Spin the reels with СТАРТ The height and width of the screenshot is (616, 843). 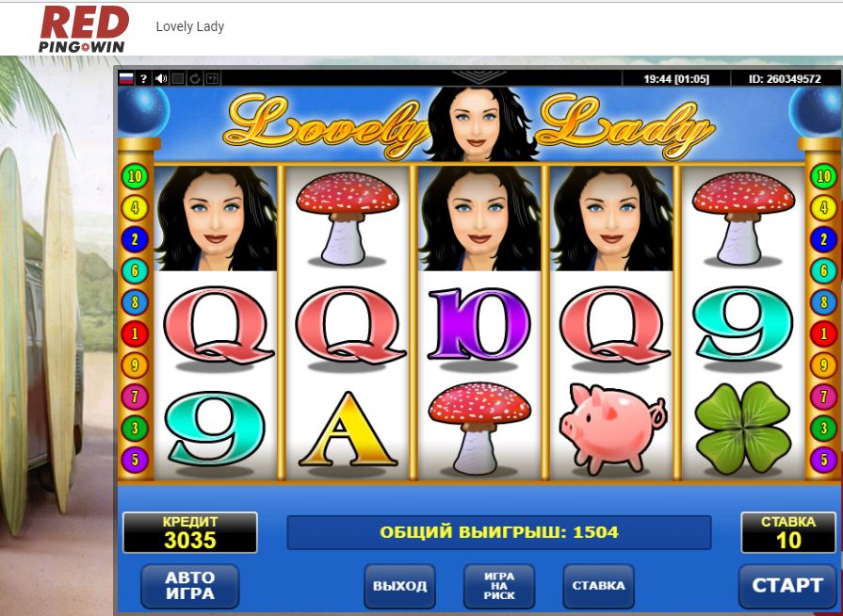tap(787, 586)
